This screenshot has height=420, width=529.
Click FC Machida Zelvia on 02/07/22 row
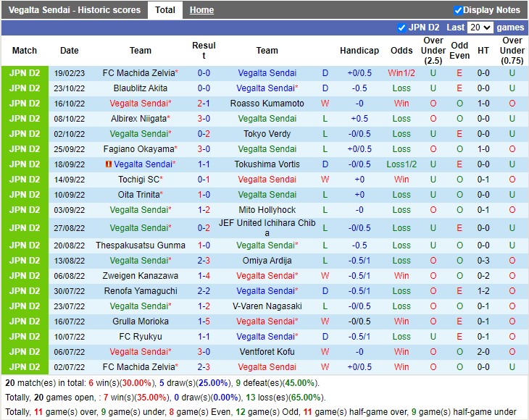pyautogui.click(x=139, y=366)
